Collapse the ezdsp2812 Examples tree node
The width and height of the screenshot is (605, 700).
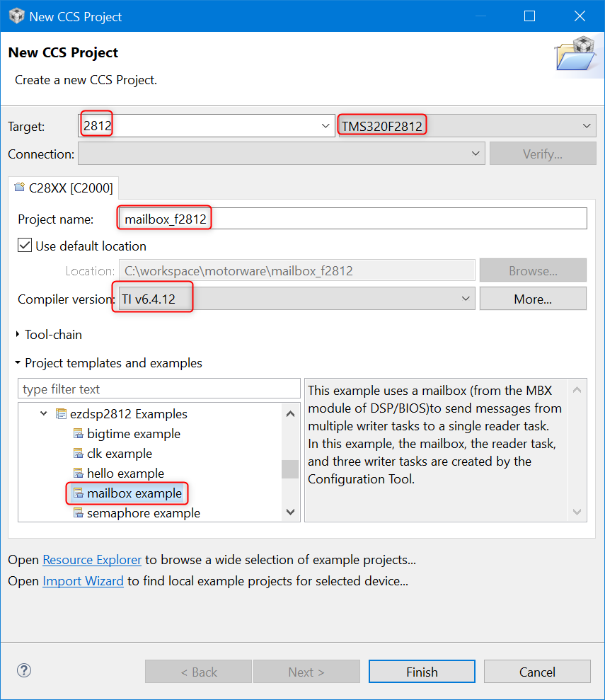[x=44, y=414]
